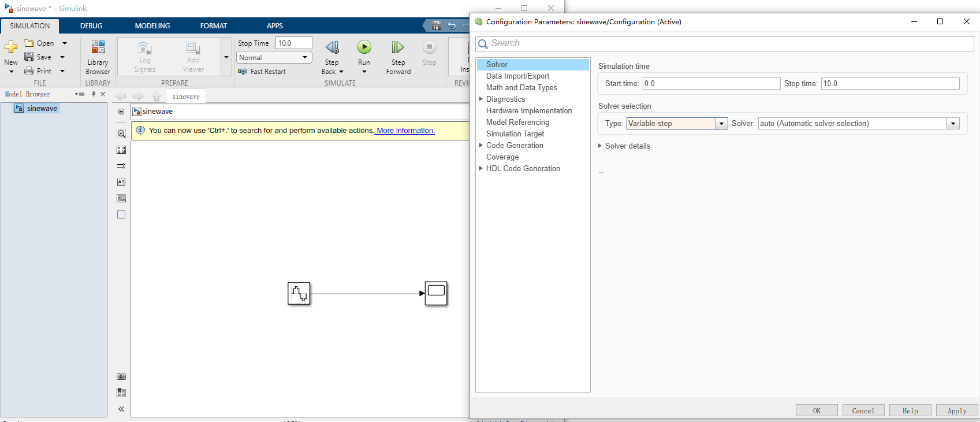Screen dimensions: 980x422
Task: Open the Run options dropdown arrow
Action: 364,72
